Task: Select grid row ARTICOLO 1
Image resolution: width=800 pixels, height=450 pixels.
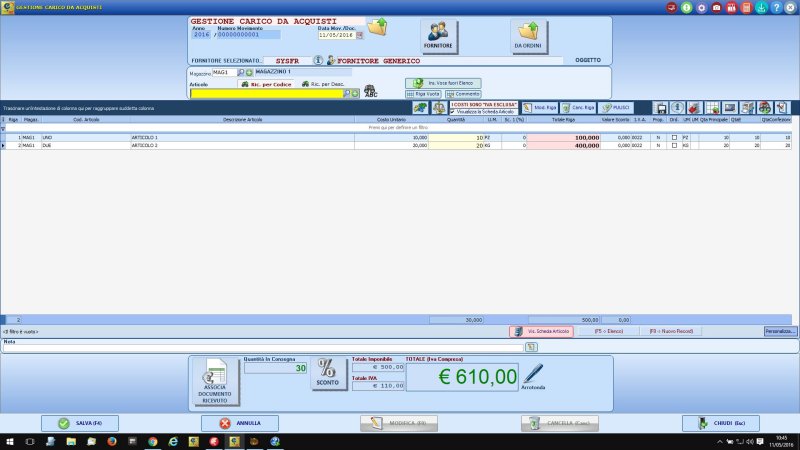Action: tap(396, 138)
